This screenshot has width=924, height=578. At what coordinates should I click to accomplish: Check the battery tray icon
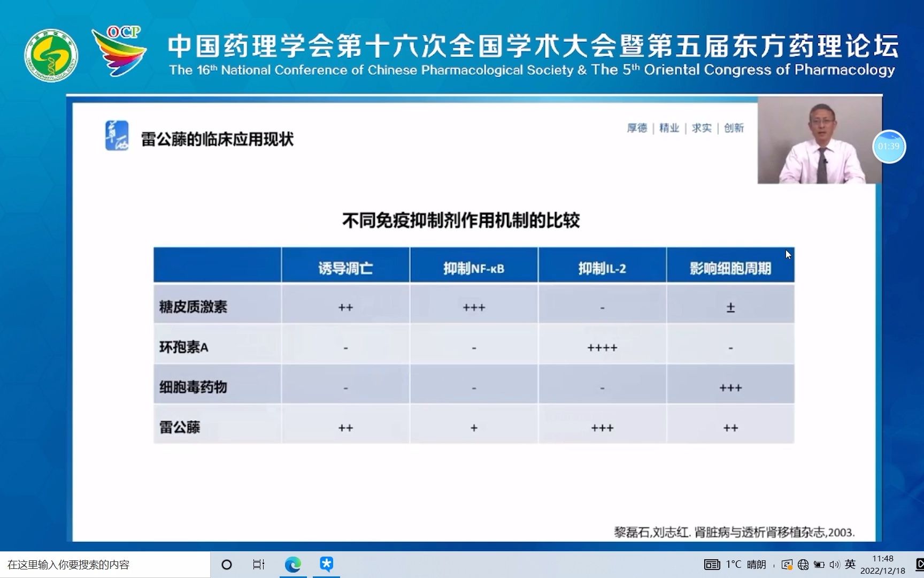click(x=819, y=565)
